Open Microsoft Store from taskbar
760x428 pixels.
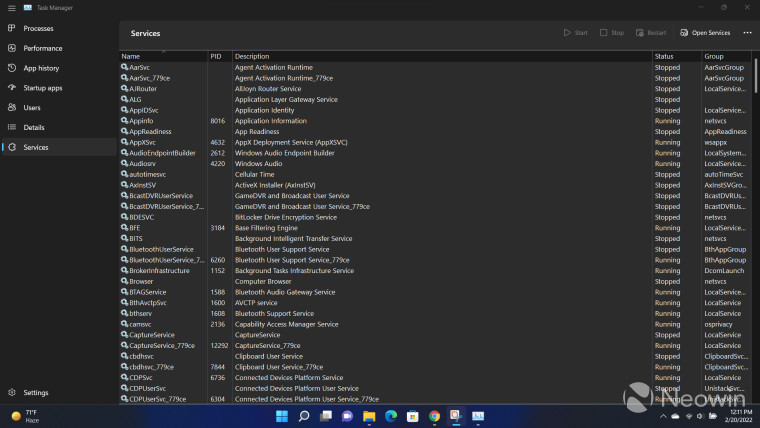click(412, 416)
